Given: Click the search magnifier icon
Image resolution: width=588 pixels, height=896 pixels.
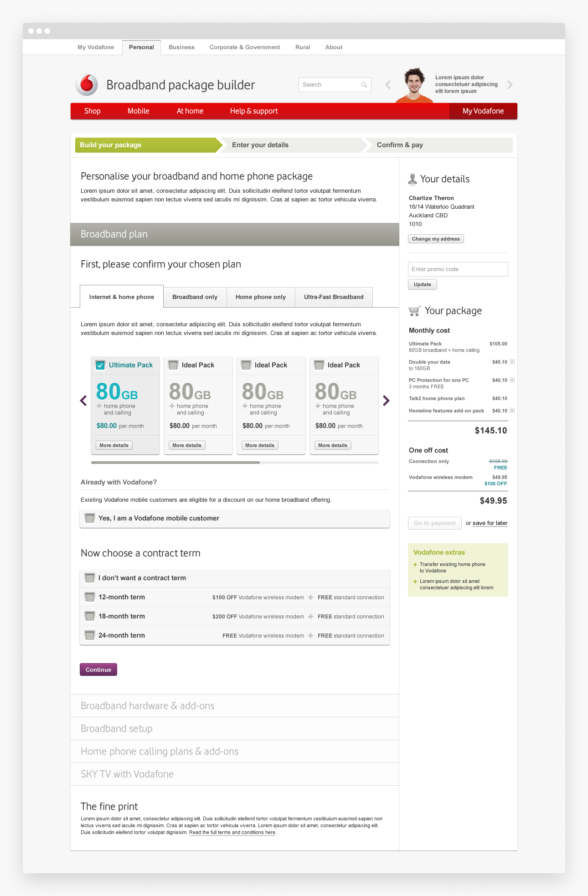Looking at the screenshot, I should coord(364,85).
